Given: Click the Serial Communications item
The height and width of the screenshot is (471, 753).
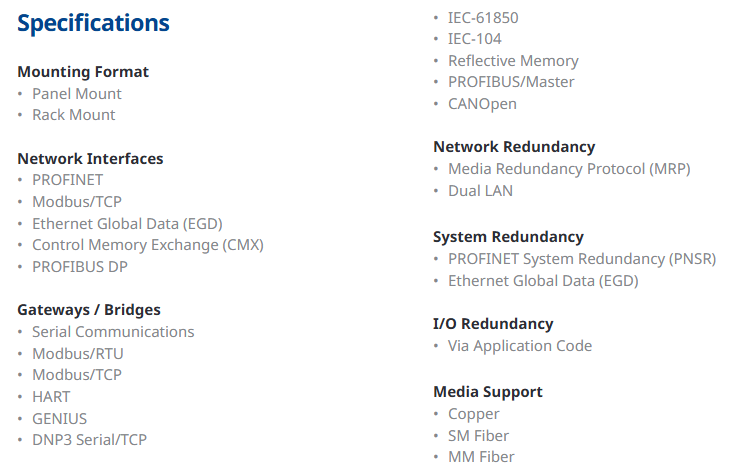Looking at the screenshot, I should coord(113,332).
